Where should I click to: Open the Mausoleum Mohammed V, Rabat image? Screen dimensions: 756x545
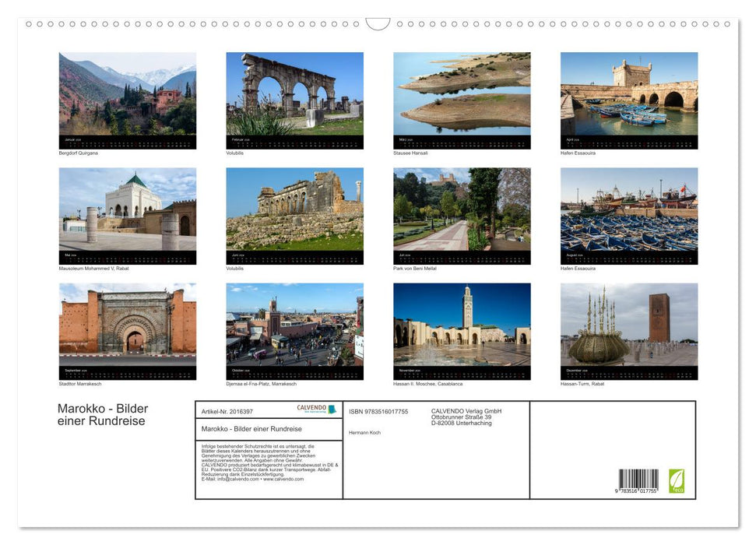[128, 215]
